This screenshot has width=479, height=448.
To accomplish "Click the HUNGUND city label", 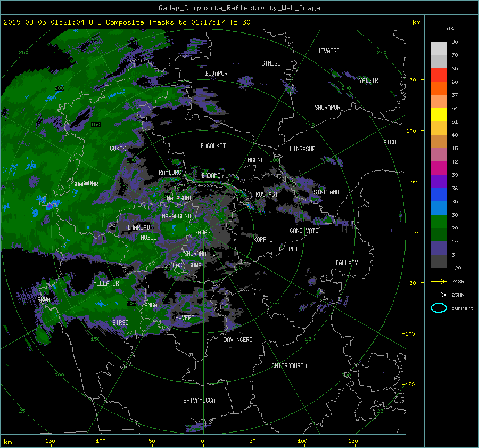I will tap(252, 160).
